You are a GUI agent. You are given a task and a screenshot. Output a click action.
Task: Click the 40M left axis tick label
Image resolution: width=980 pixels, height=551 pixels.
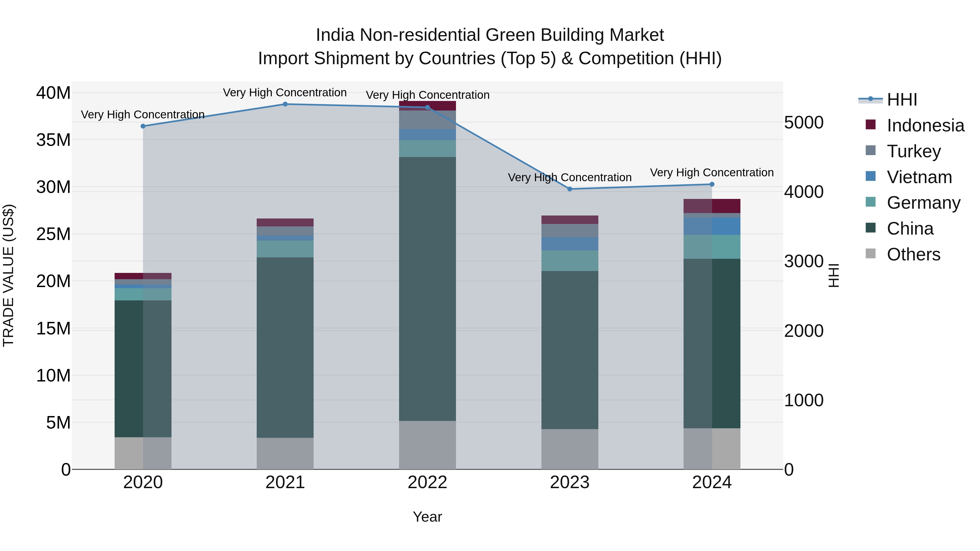53,93
